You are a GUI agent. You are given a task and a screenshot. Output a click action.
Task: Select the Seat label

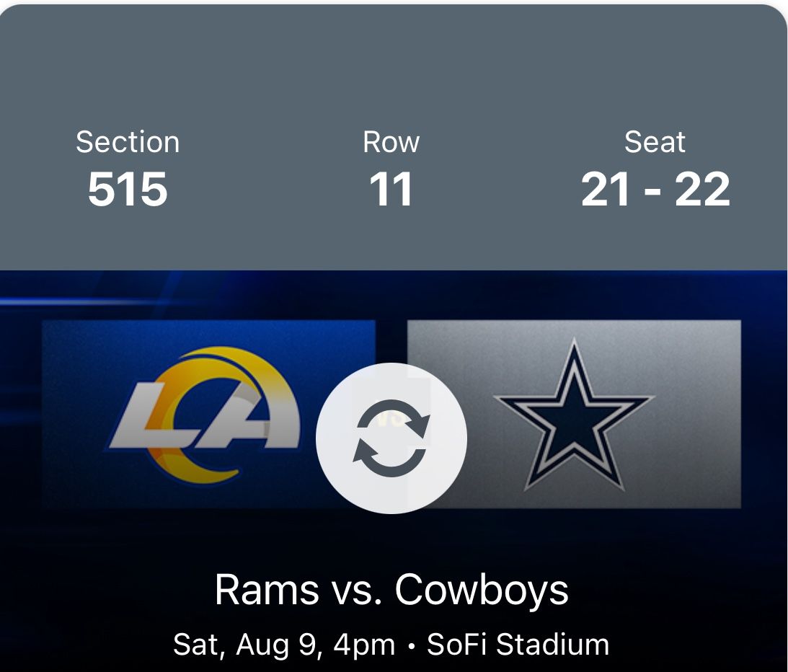tap(655, 142)
